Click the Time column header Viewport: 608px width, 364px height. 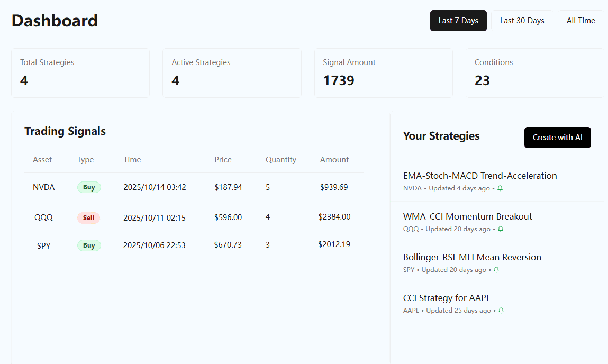click(132, 160)
